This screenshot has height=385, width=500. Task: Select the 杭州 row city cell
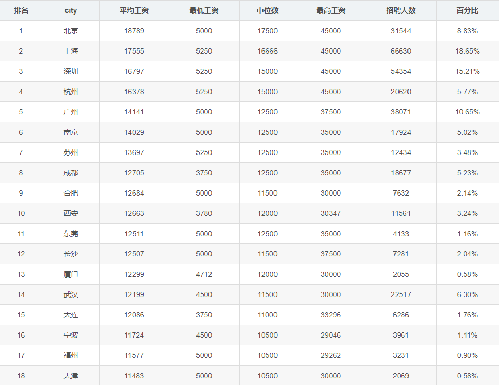pyautogui.click(x=71, y=92)
